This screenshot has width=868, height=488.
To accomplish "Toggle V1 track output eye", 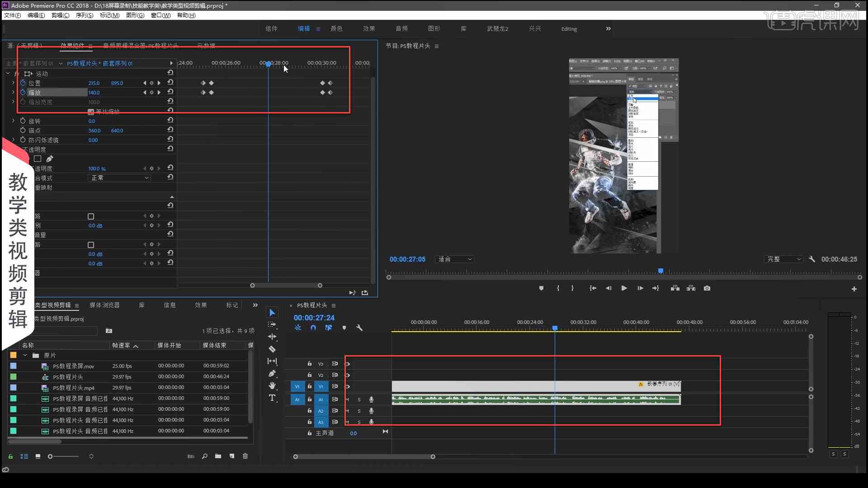I will (348, 386).
